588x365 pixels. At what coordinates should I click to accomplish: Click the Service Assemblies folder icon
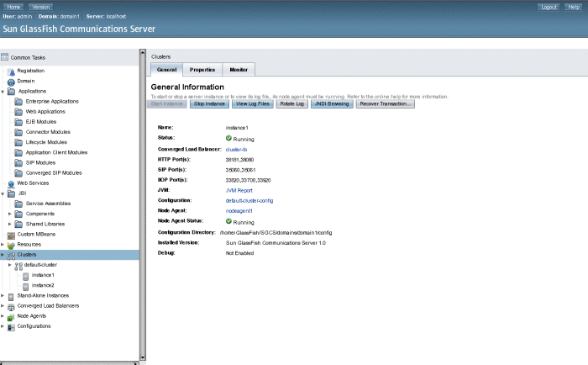(x=18, y=204)
